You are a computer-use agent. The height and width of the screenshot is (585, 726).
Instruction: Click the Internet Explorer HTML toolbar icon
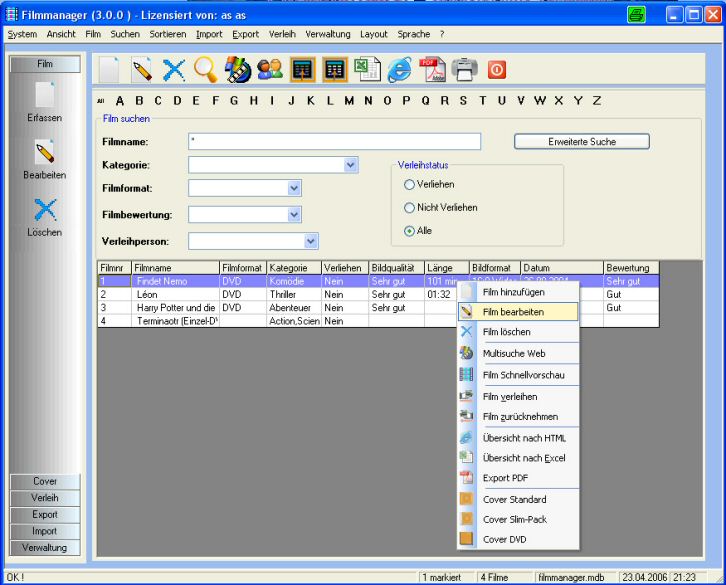[399, 69]
